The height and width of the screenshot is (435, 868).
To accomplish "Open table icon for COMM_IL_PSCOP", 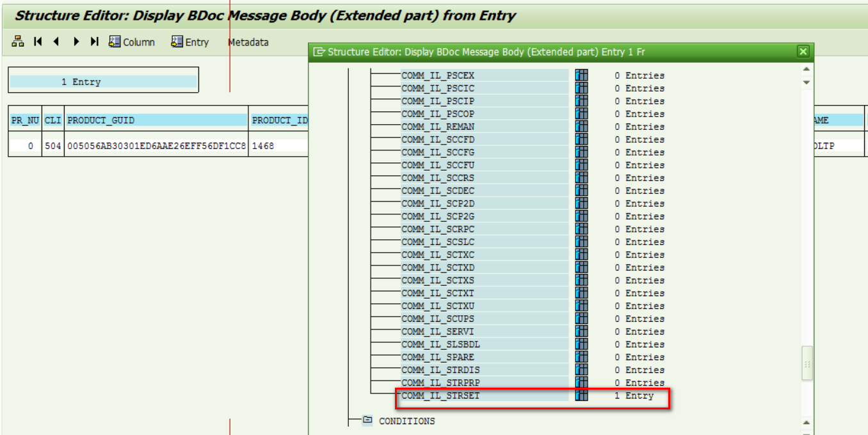I will point(581,114).
